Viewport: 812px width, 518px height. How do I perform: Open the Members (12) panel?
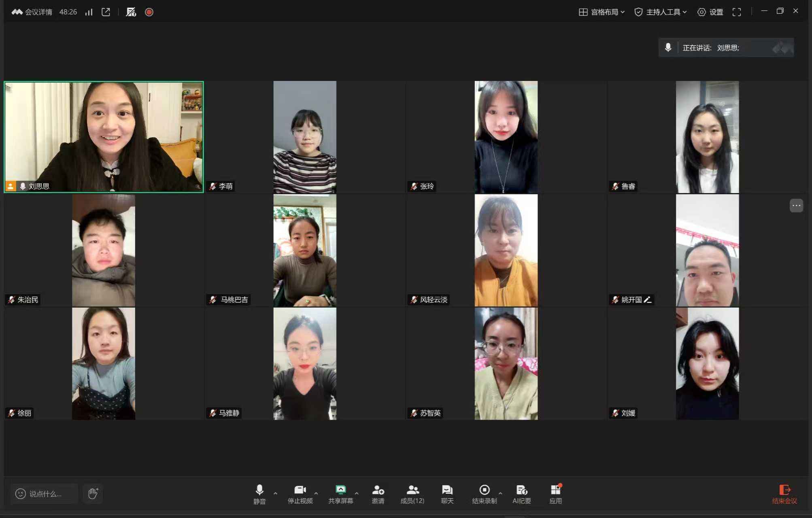(412, 494)
